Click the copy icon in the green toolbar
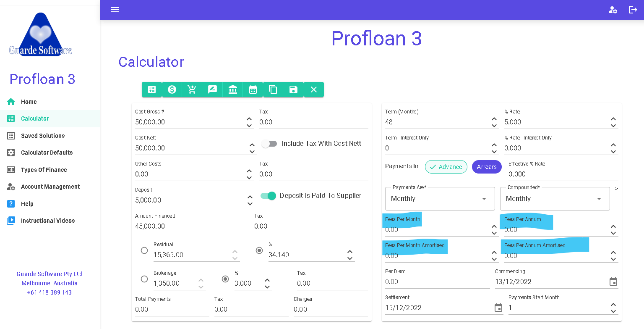The image size is (644, 329). point(273,89)
